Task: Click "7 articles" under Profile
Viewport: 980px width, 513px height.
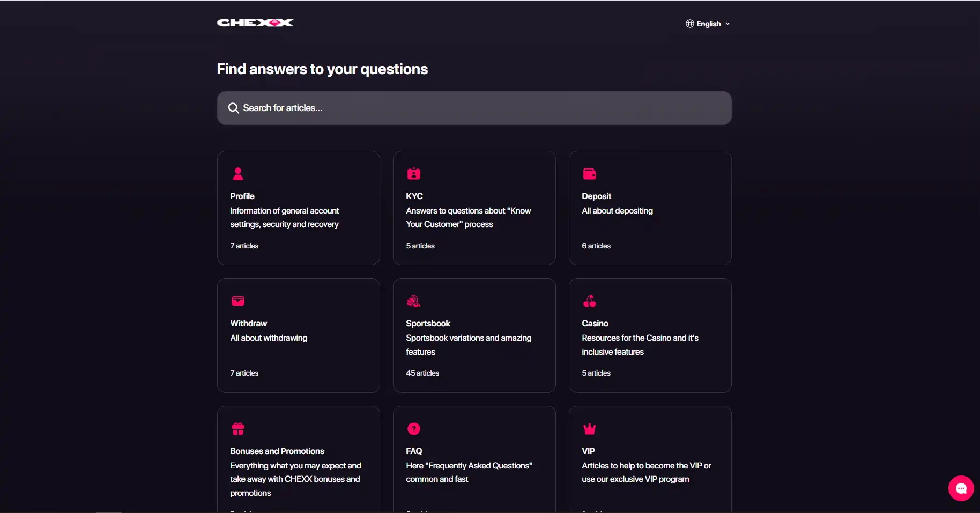Action: click(x=244, y=246)
